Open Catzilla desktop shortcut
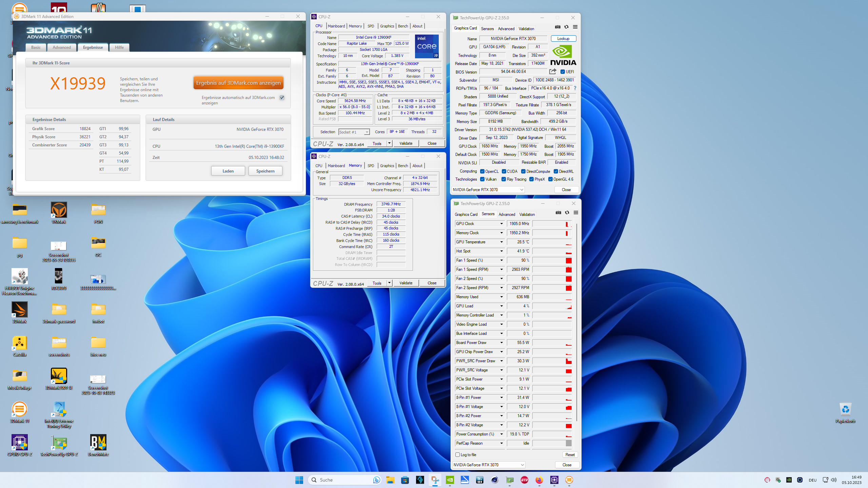868x488 pixels. (20, 346)
